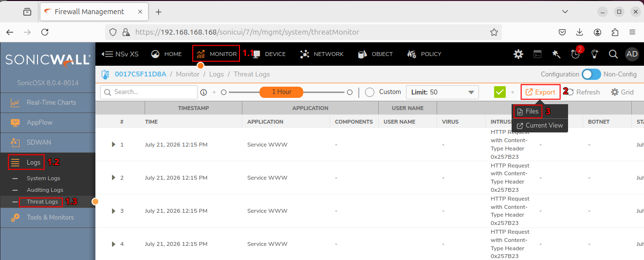644x260 pixels.
Task: Sort by the COMPONENTS column header
Action: [x=354, y=122]
